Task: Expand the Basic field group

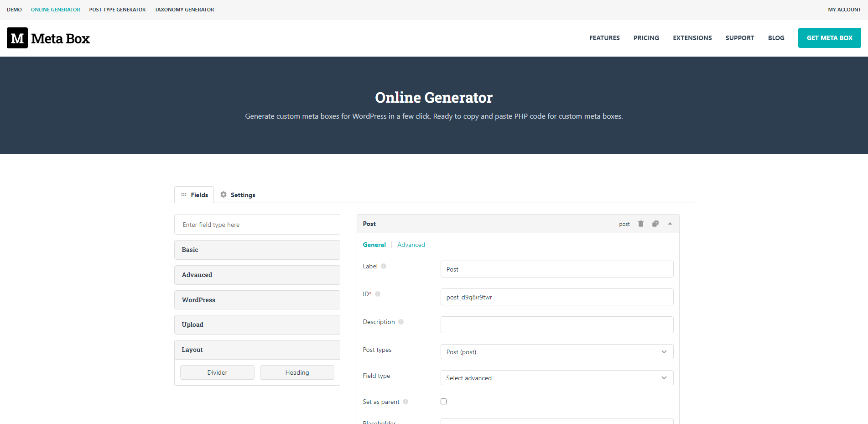Action: [x=257, y=250]
